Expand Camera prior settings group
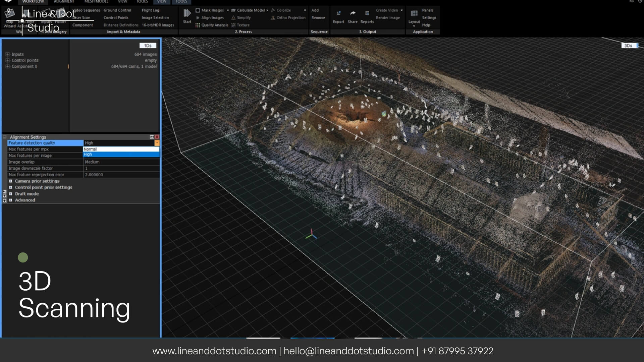 [x=10, y=181]
